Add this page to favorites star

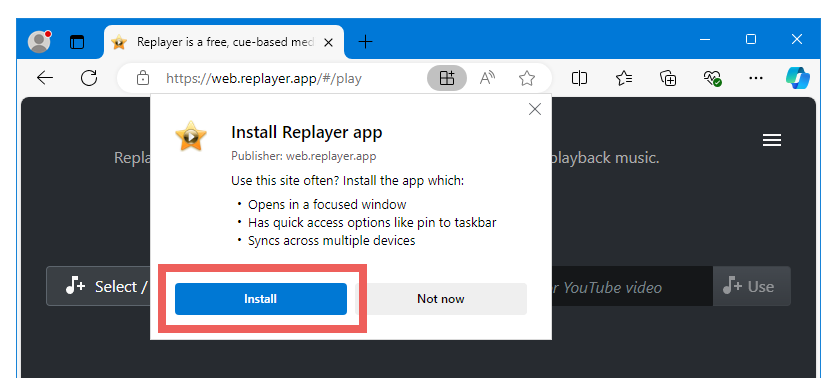click(x=527, y=79)
